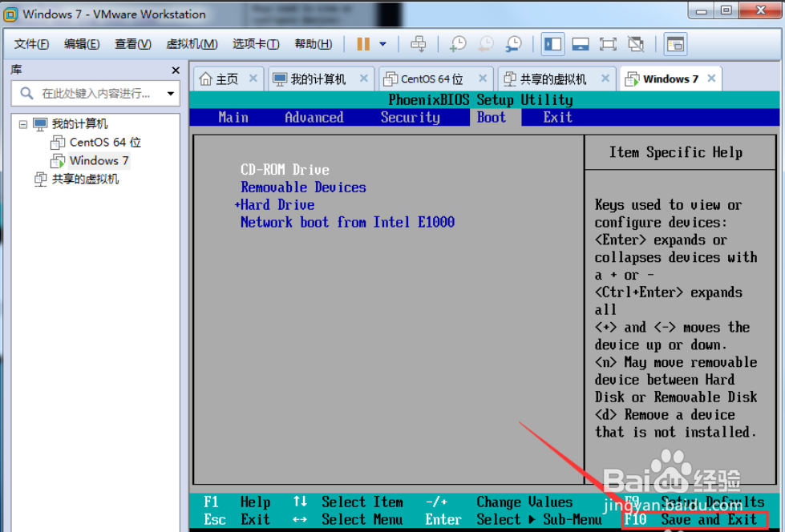Select the Exit BIOS menu

[558, 117]
